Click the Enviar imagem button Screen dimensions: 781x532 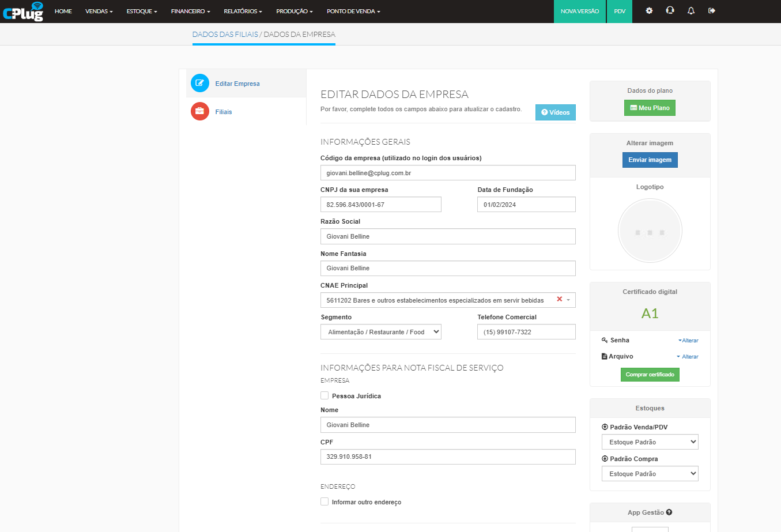pyautogui.click(x=650, y=160)
